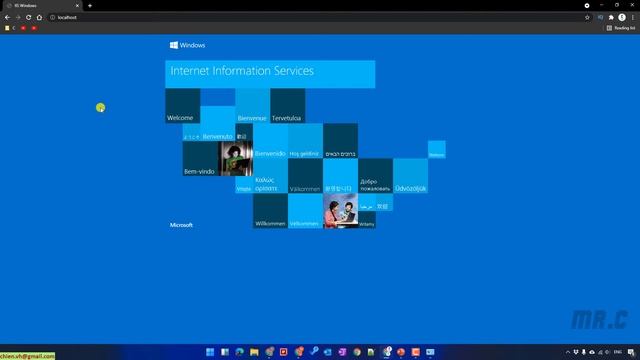This screenshot has height=360, width=640.
Task: Click the cloud icon in system tray
Action: [x=592, y=352]
